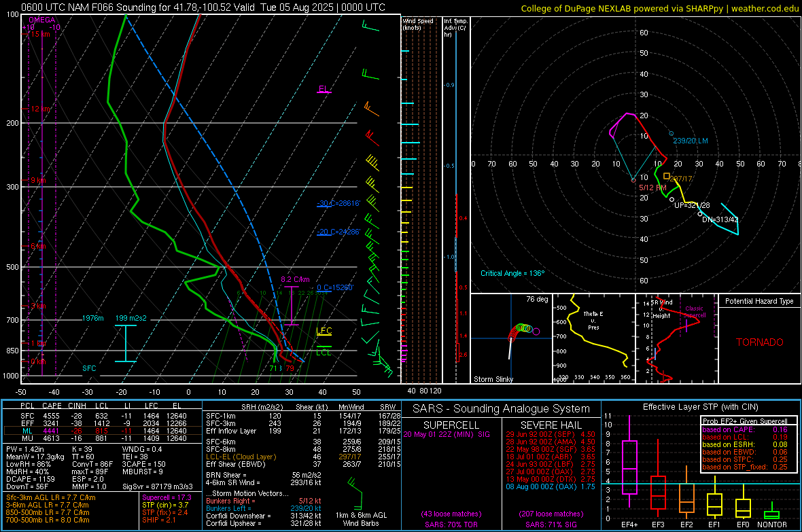This screenshot has height=532, width=802.
Task: Click the Effective Layer STP (with CIN) heading
Action: [701, 407]
